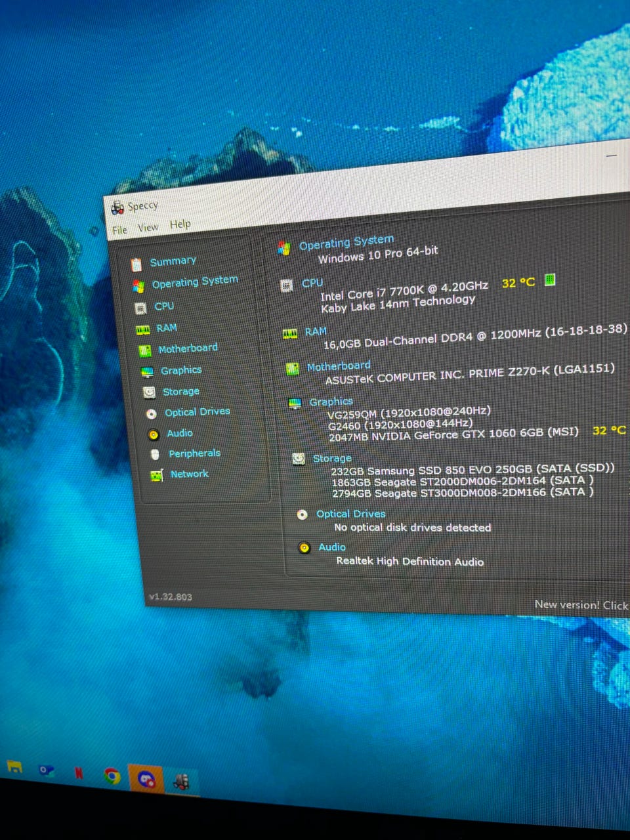Viewport: 630px width, 840px height.
Task: Click the RAM heading in summary pane
Action: pos(316,331)
